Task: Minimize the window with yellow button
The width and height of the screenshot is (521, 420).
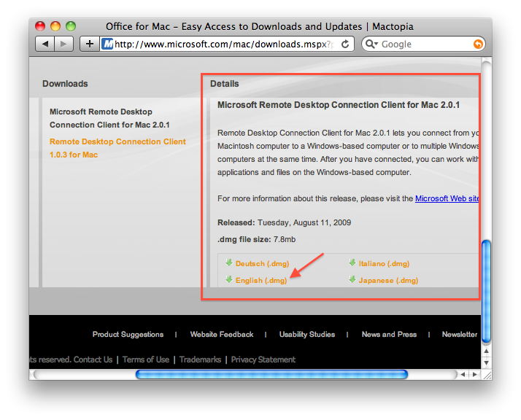Action: click(55, 26)
